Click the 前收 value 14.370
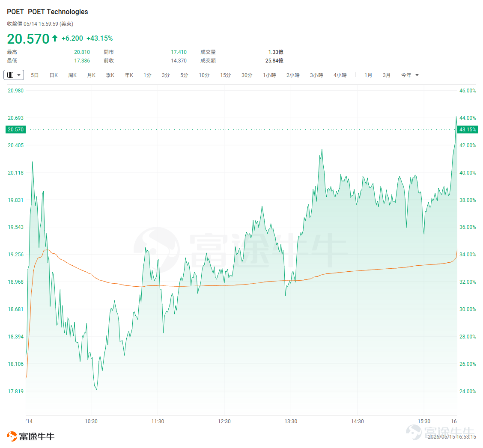 pos(179,61)
